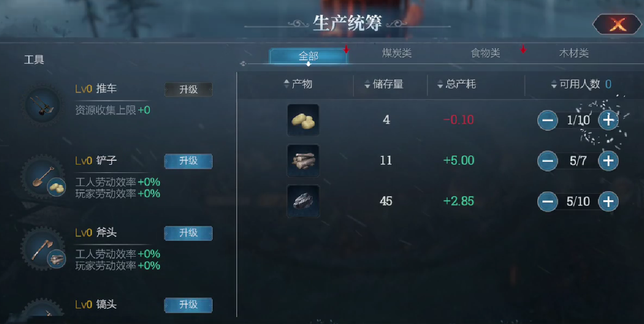Switch to the 煤炭类 tab
This screenshot has height=324, width=644.
click(x=397, y=53)
